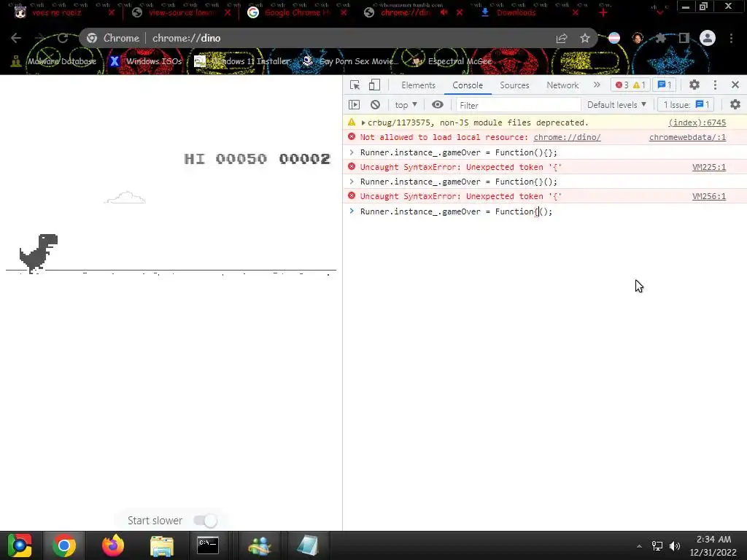Click the striped flag extension icon
Image resolution: width=747 pixels, height=560 pixels.
[x=614, y=38]
